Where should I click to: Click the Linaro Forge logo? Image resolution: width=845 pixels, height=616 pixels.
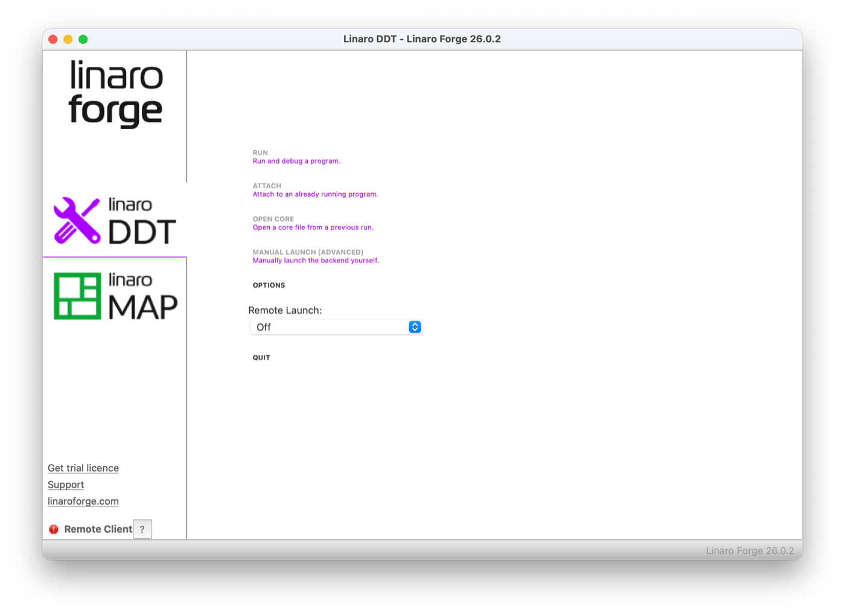point(116,94)
